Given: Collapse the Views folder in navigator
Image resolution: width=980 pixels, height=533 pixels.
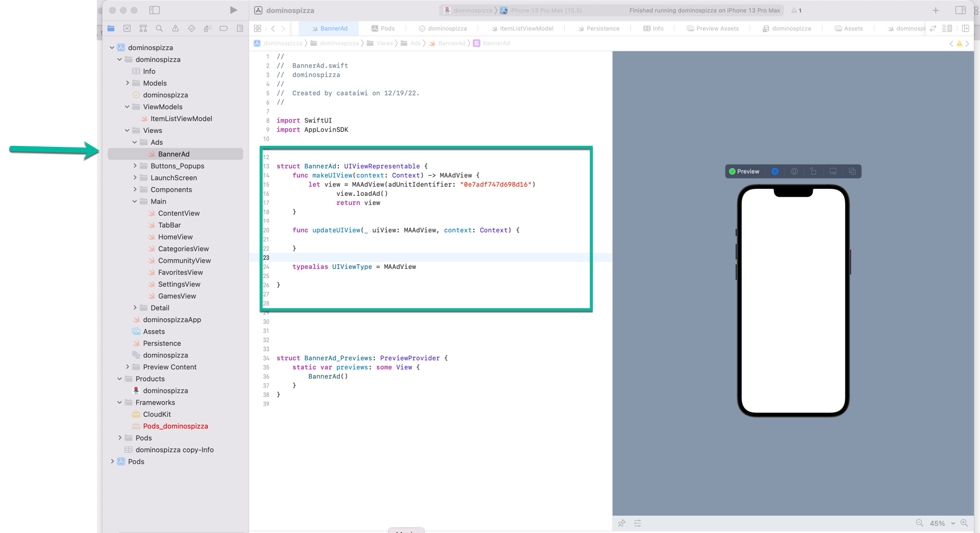Looking at the screenshot, I should point(127,130).
